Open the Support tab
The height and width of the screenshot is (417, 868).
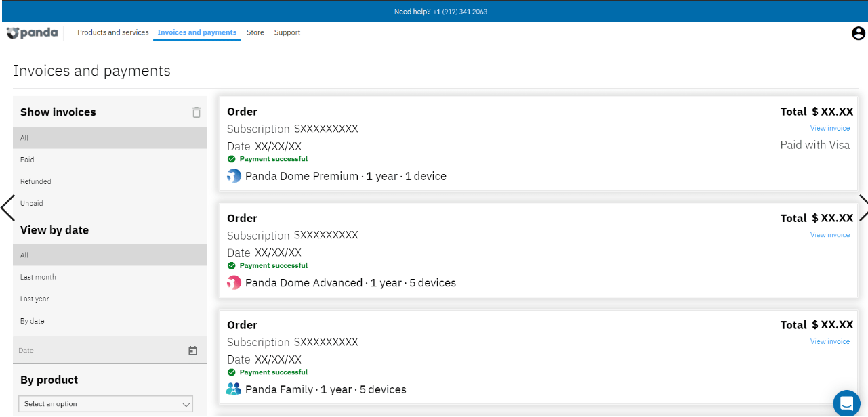287,32
